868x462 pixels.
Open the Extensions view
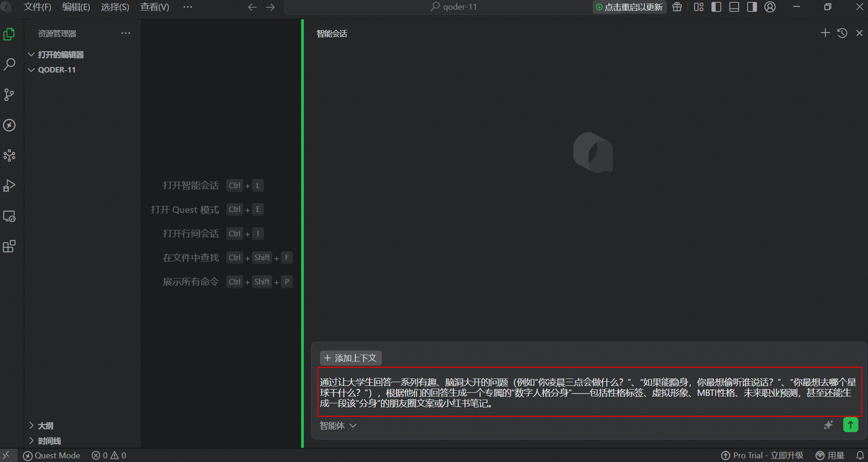9,246
